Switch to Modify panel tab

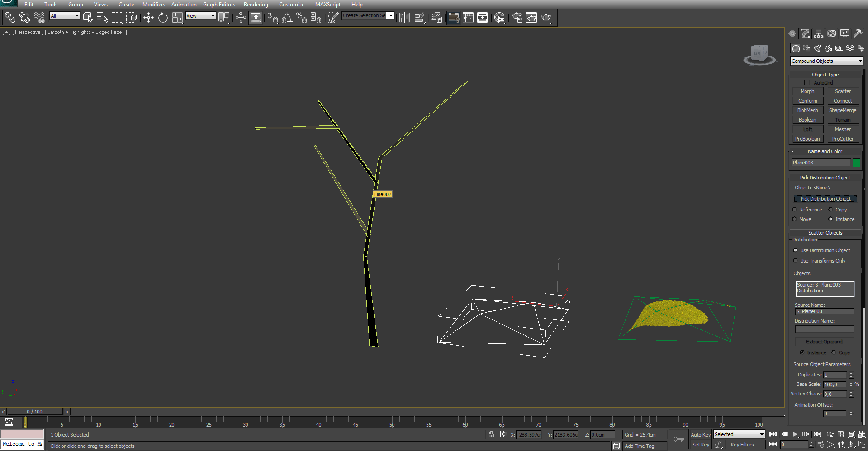coord(805,33)
